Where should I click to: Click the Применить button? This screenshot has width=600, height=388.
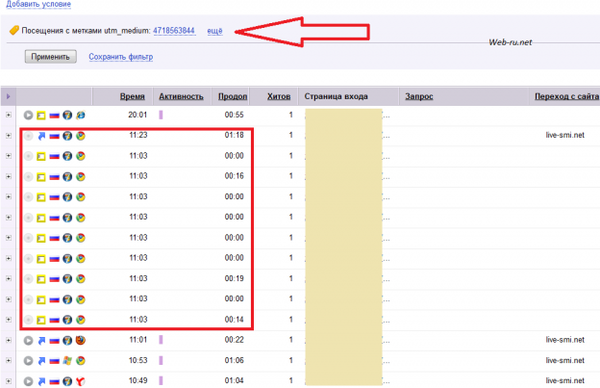51,57
